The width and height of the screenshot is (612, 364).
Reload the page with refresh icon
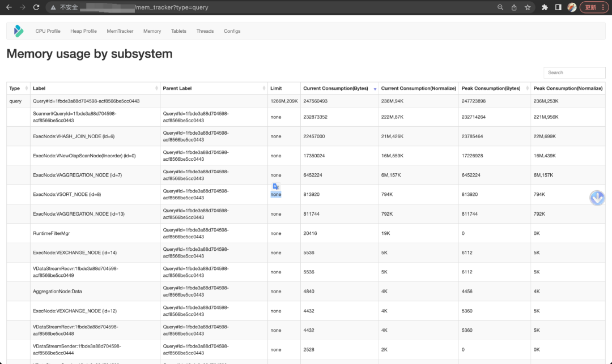(36, 7)
